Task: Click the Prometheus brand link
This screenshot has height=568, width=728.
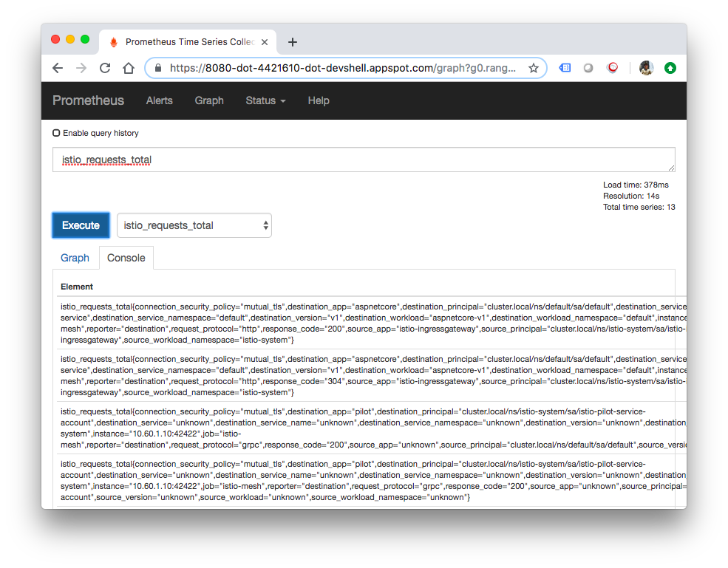Action: pos(88,100)
